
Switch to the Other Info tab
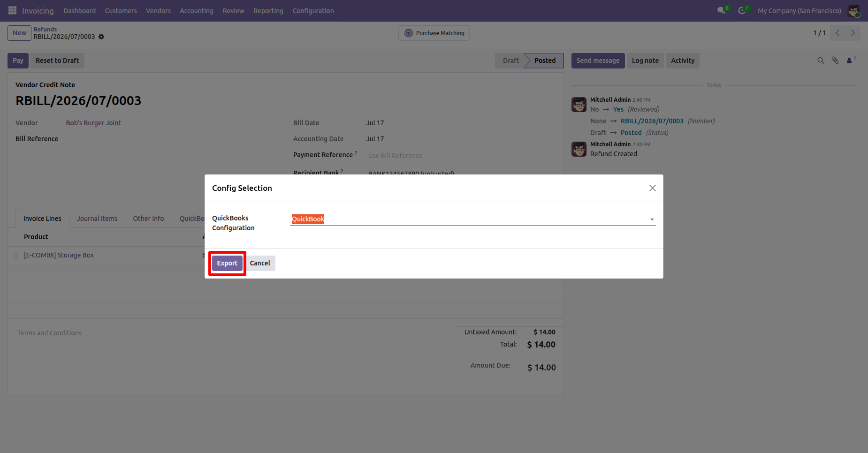coord(148,219)
